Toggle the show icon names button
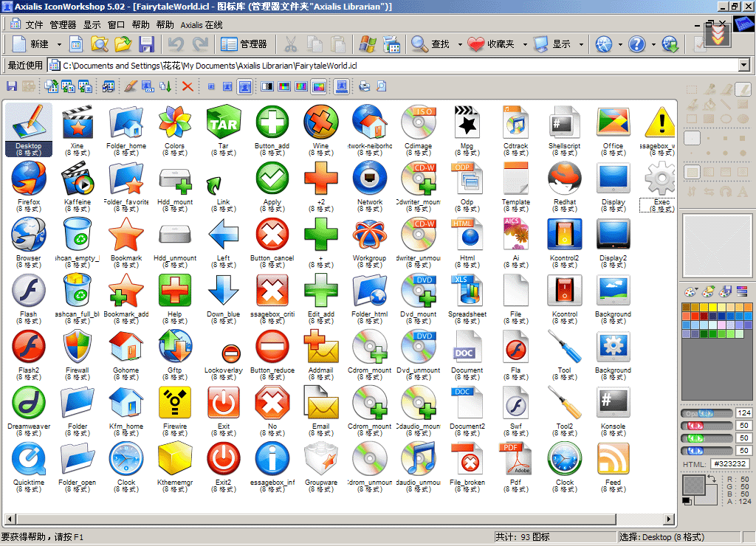 342,87
